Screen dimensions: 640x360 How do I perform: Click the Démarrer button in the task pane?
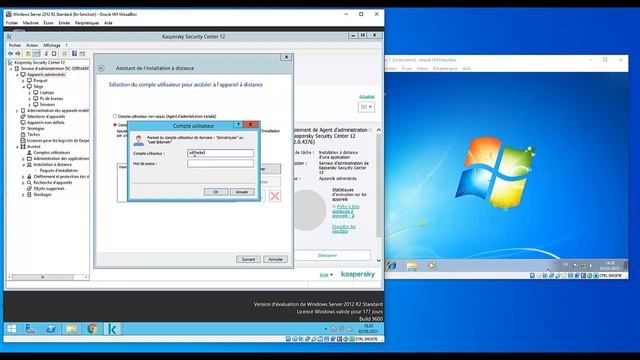pyautogui.click(x=328, y=256)
